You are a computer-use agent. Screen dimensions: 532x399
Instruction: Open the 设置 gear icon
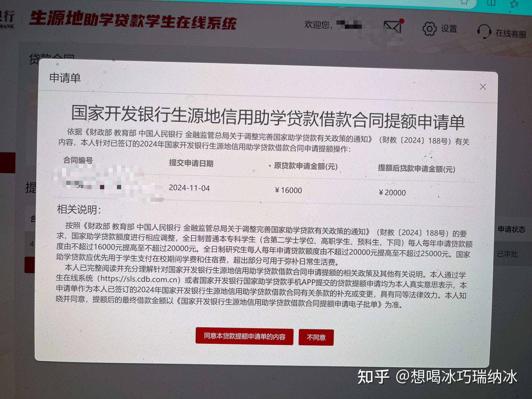click(429, 29)
